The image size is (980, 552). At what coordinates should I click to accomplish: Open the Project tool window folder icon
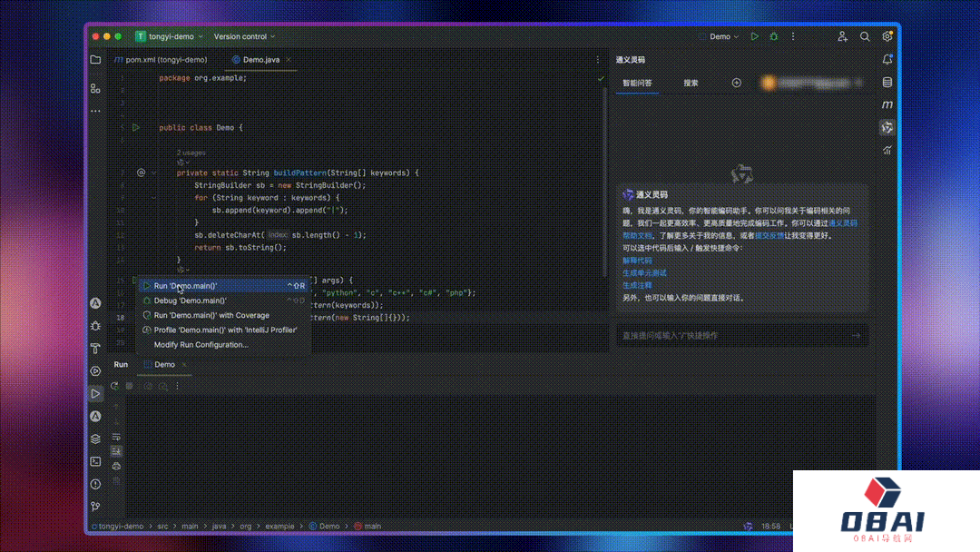[x=95, y=60]
